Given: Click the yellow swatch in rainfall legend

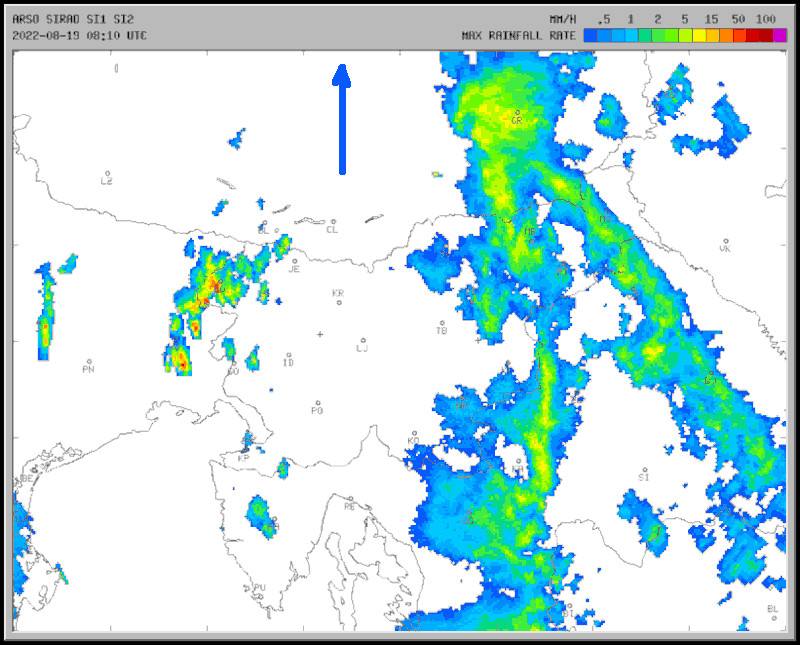Looking at the screenshot, I should [x=699, y=35].
